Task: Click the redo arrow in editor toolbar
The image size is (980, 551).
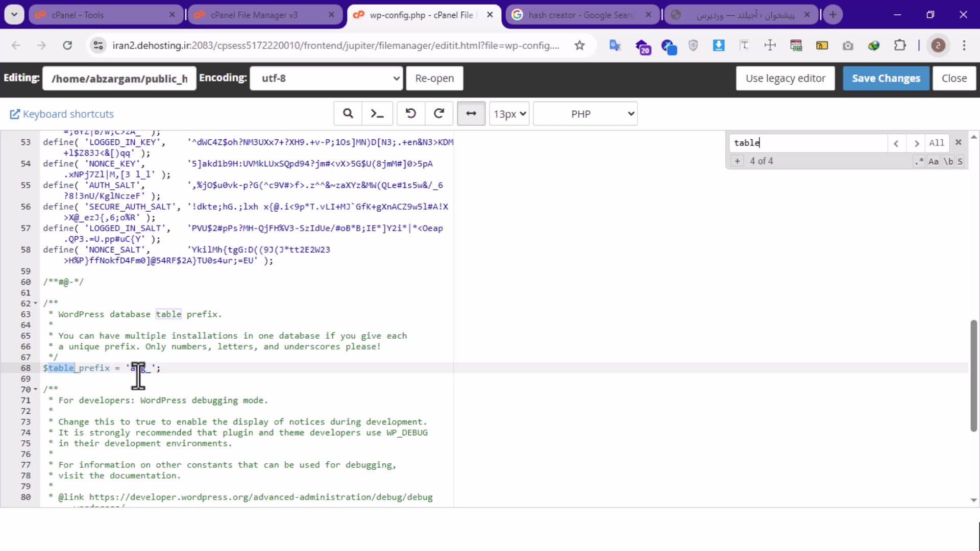Action: [x=439, y=113]
